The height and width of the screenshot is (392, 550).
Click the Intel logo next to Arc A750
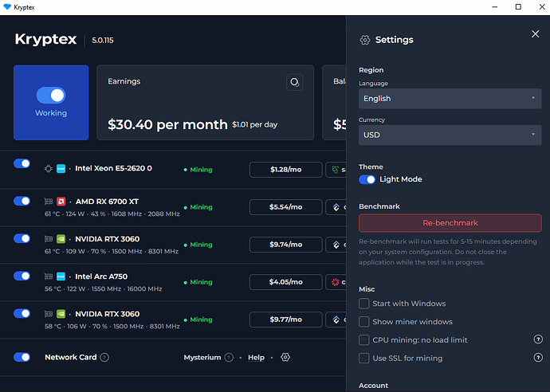tap(61, 276)
